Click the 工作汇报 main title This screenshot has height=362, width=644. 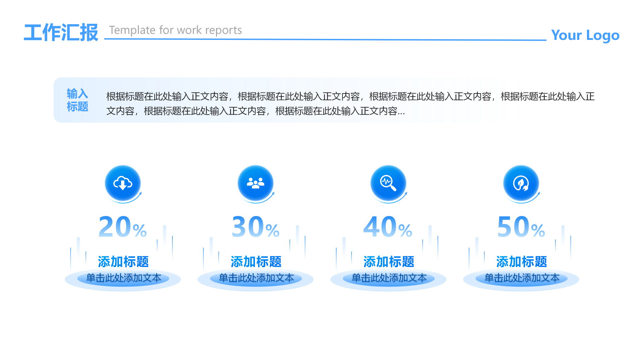coord(61,33)
